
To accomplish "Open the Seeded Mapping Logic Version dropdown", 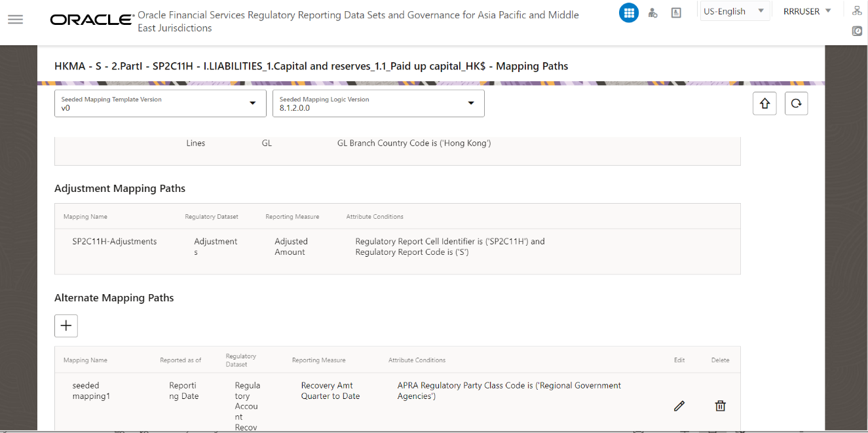I will 470,103.
